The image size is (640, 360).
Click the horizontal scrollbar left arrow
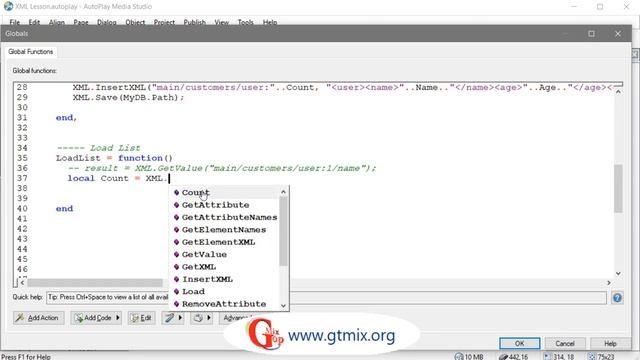tap(22, 282)
